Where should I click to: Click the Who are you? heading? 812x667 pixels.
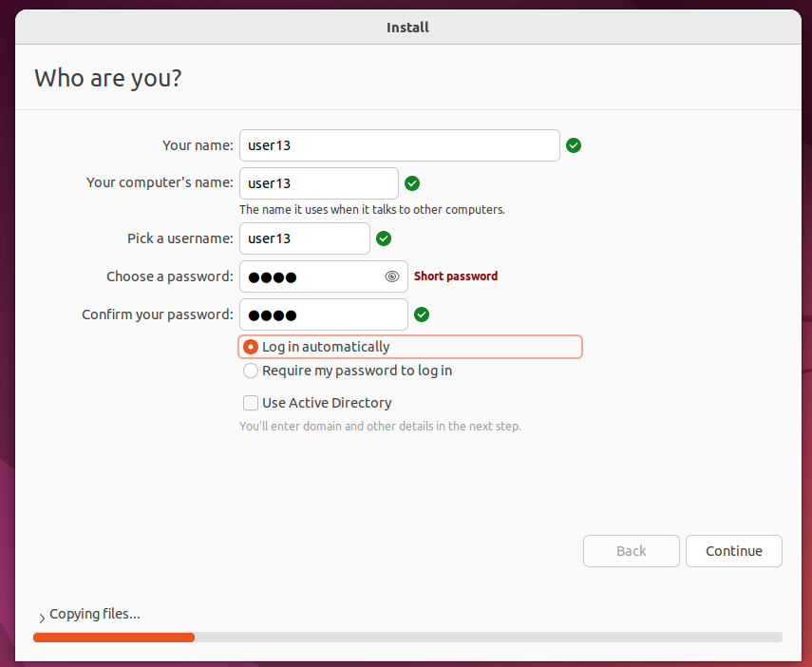pos(108,78)
